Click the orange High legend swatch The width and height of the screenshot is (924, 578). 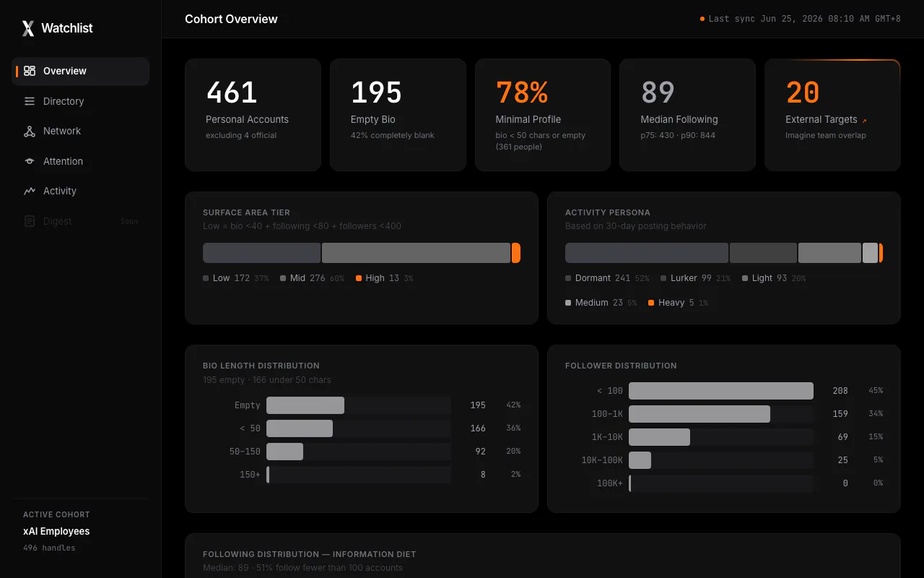[359, 278]
